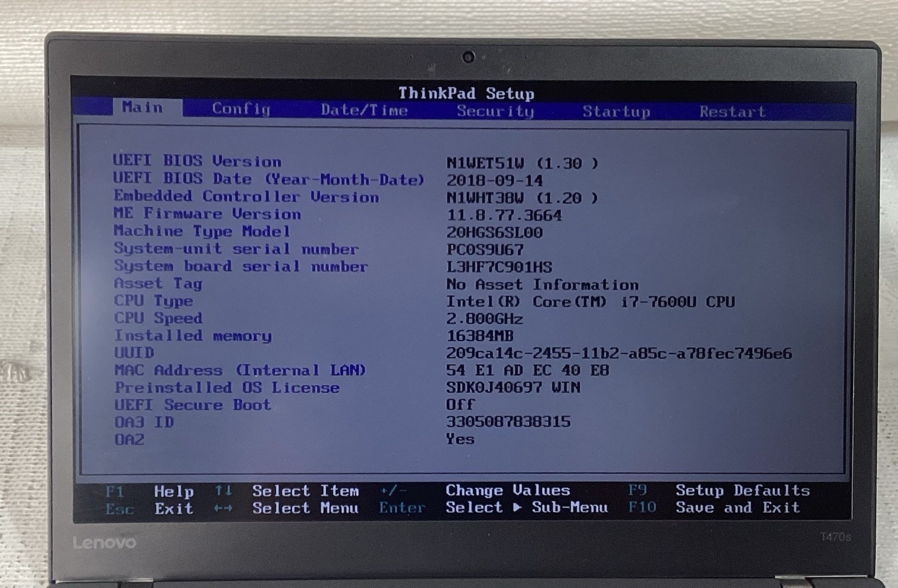This screenshot has width=898, height=588.
Task: Open the Config tab
Action: coord(241,109)
